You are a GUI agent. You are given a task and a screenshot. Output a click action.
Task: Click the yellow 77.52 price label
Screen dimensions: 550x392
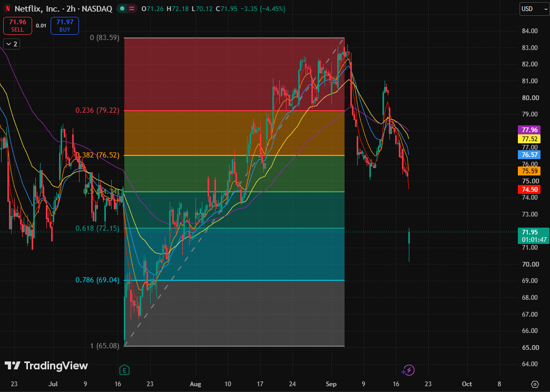[x=529, y=139]
